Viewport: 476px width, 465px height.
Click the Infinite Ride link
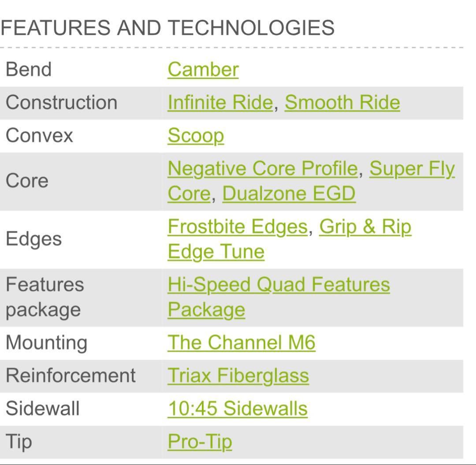220,103
